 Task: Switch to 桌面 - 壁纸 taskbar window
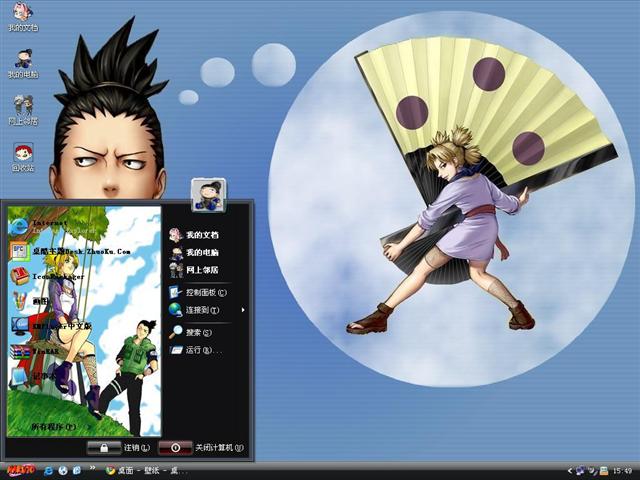coord(145,471)
